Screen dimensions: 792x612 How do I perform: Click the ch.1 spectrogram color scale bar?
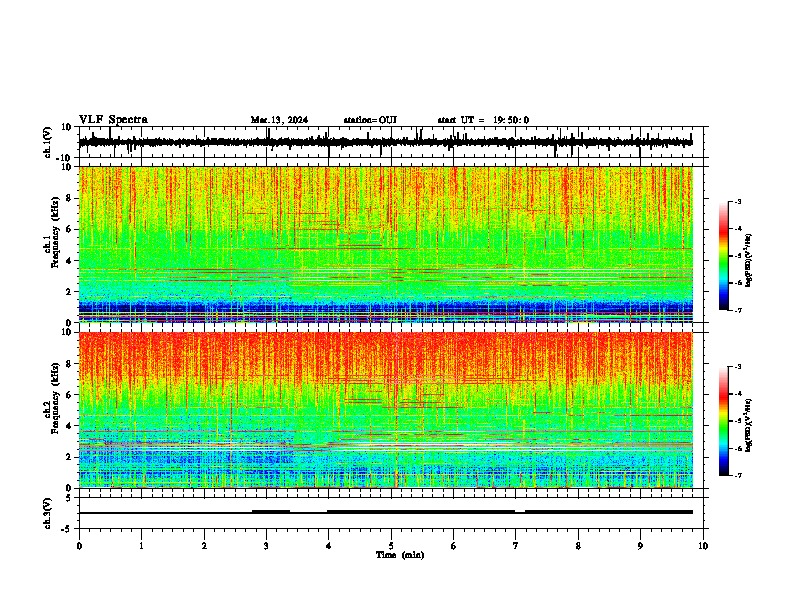coord(723,255)
